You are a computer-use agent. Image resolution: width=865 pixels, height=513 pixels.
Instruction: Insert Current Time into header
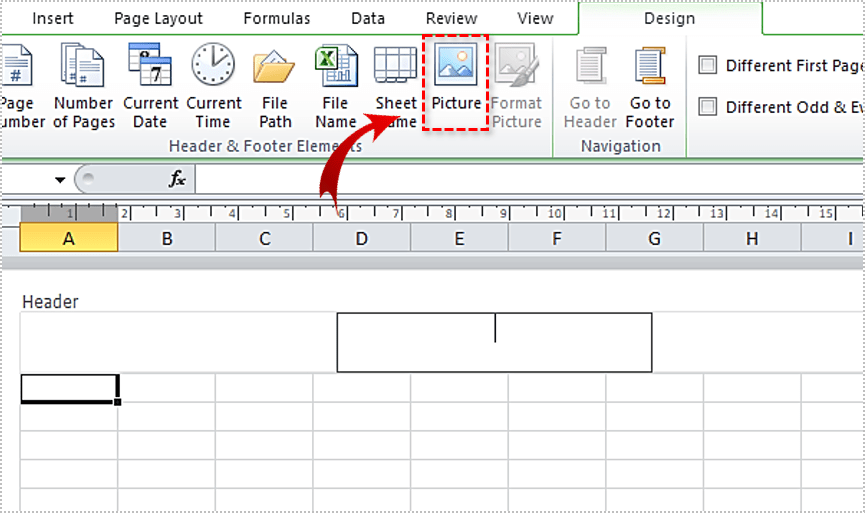click(213, 85)
